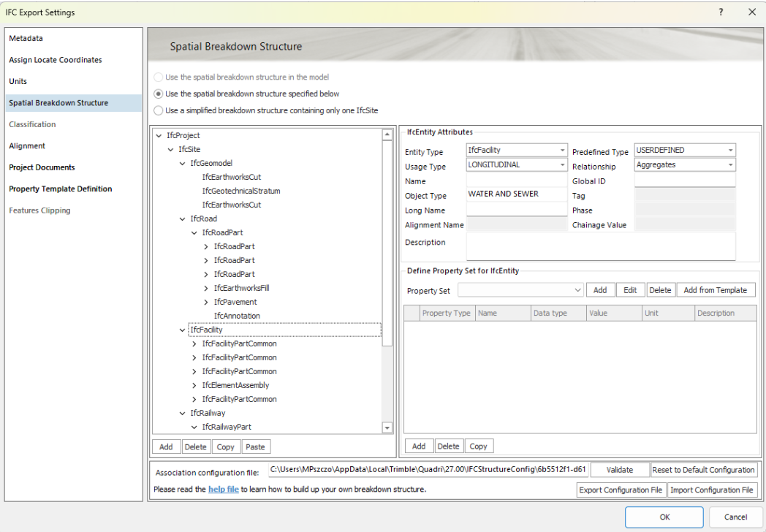This screenshot has width=766, height=532.
Task: Click Delete below the breakdown tree
Action: 195,446
